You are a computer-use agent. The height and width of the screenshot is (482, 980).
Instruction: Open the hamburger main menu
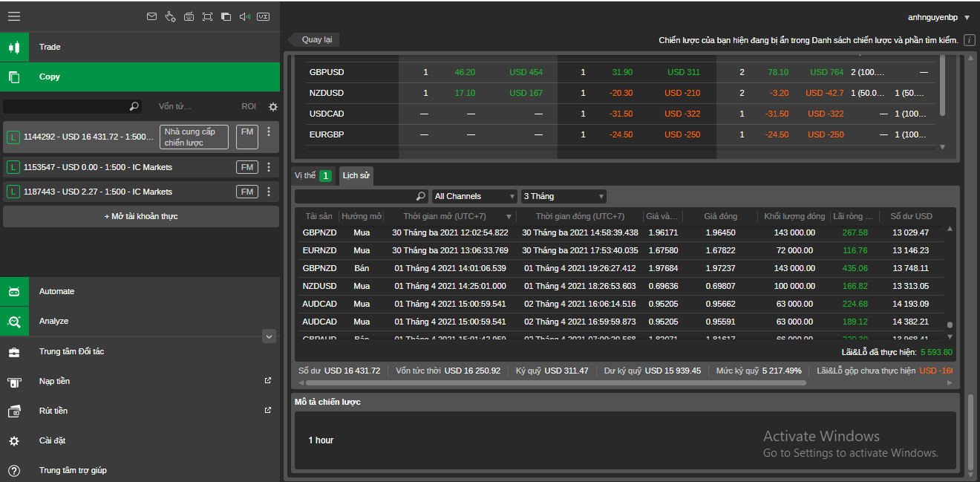coord(13,16)
